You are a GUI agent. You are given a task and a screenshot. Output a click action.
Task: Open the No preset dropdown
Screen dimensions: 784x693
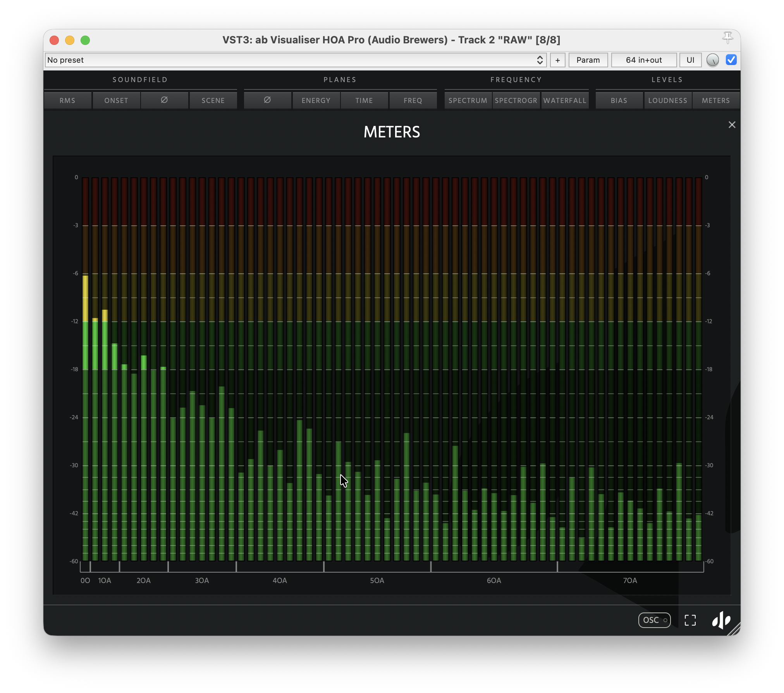296,60
